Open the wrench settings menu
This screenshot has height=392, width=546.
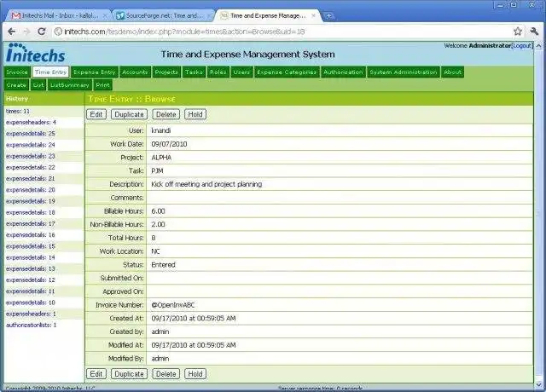(x=534, y=32)
